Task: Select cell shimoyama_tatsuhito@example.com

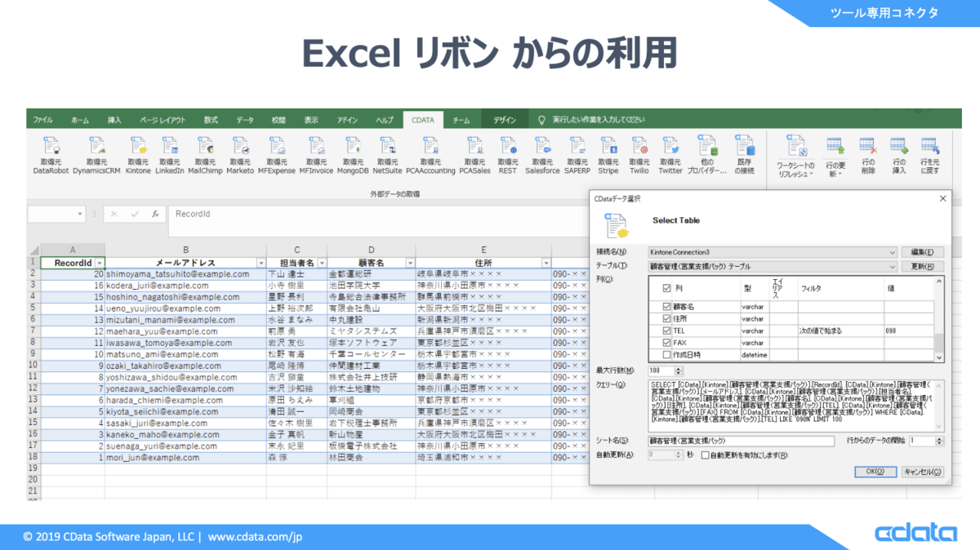Action: pyautogui.click(x=185, y=274)
